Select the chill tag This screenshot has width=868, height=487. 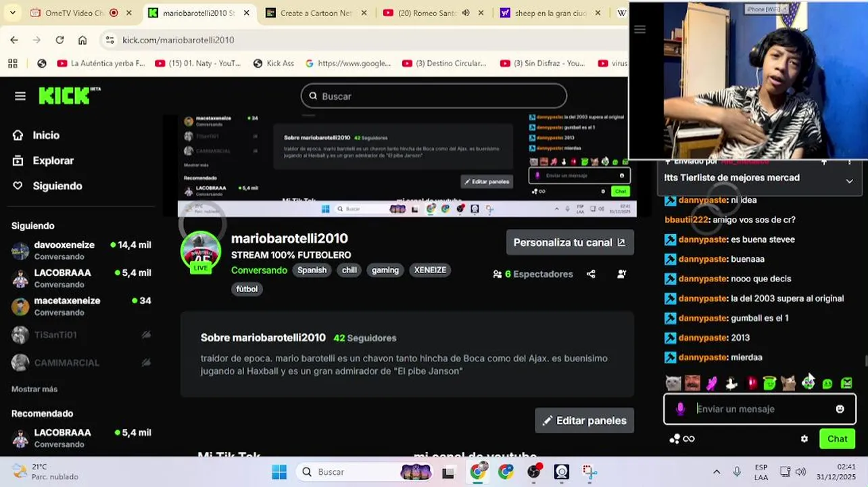349,270
